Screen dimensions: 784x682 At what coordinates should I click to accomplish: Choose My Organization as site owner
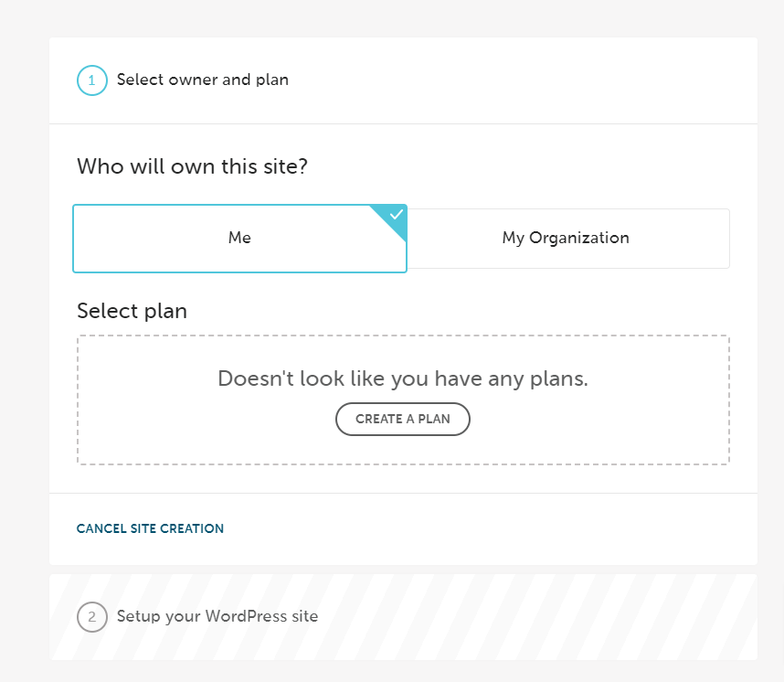(565, 238)
